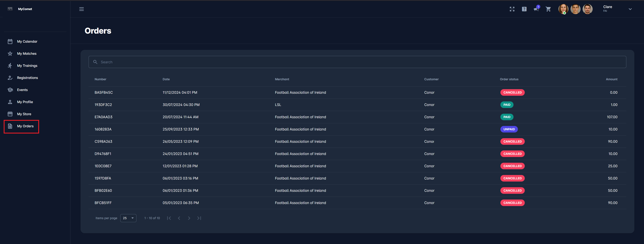The height and width of the screenshot is (244, 644).
Task: Select the avatar with the green online dot
Action: [563, 9]
